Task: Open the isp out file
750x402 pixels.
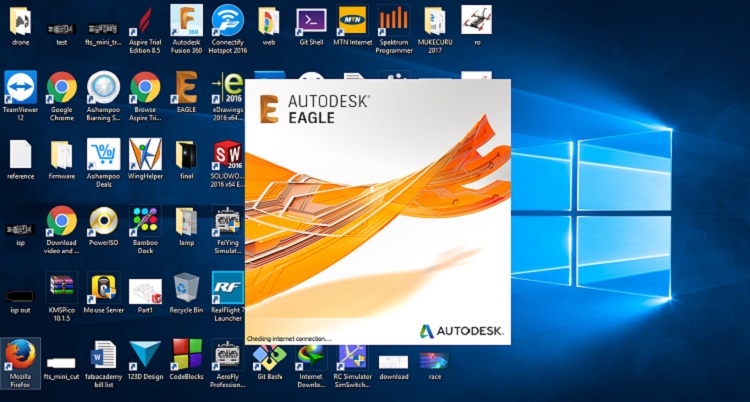Action: pyautogui.click(x=20, y=297)
